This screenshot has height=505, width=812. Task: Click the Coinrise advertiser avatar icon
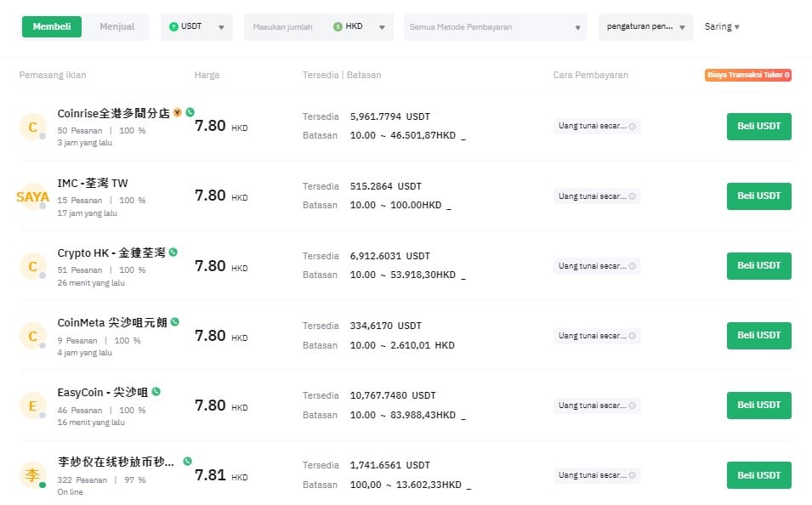click(32, 127)
